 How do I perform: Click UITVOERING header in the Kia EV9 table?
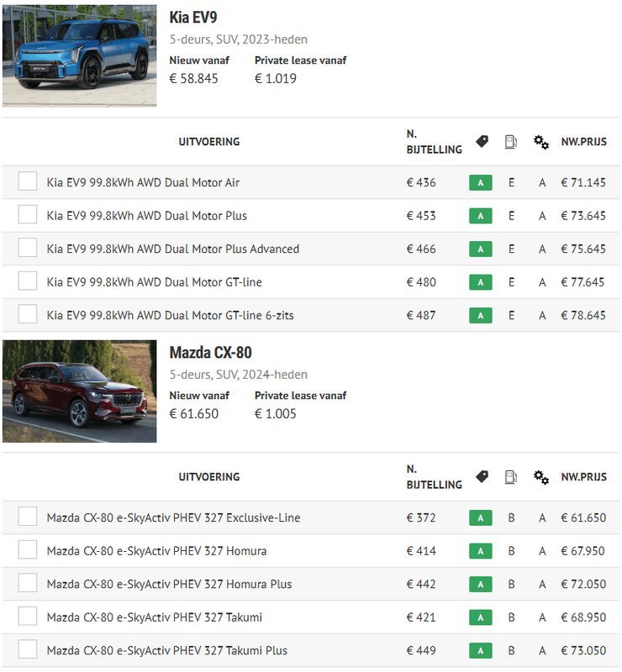[x=209, y=142]
